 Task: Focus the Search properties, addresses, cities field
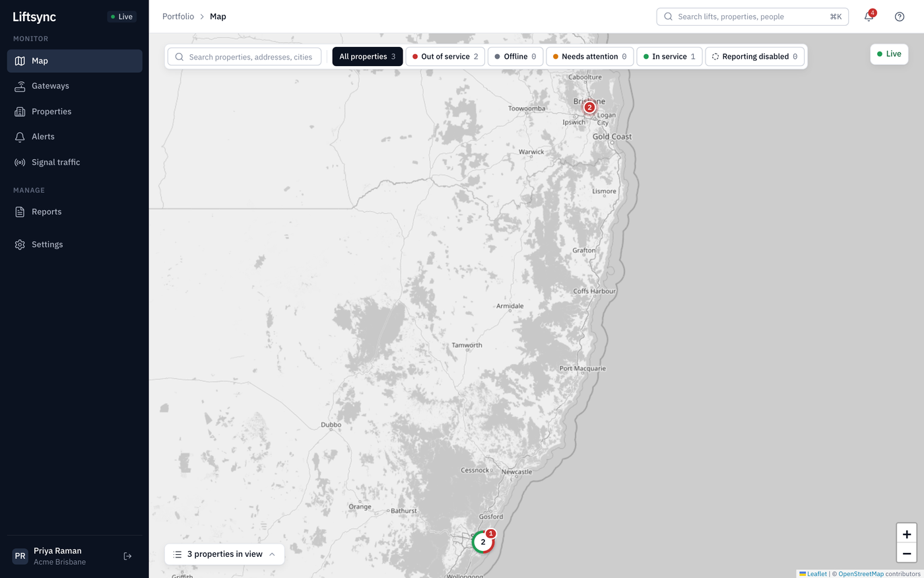pos(244,57)
